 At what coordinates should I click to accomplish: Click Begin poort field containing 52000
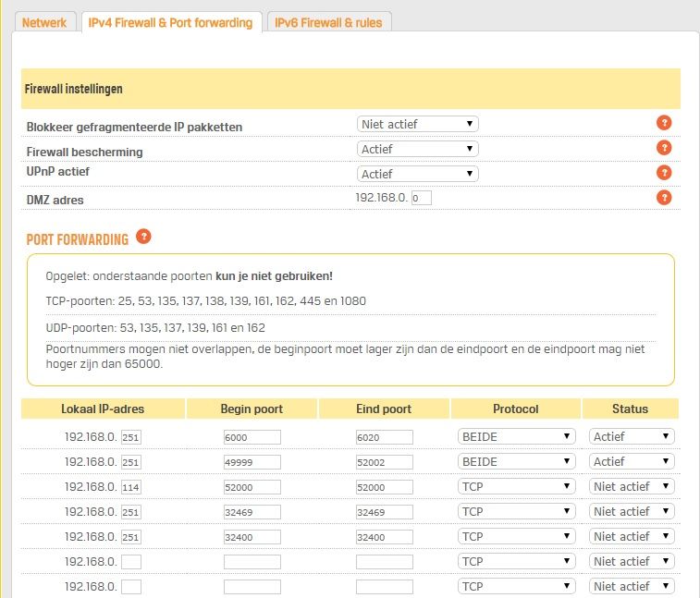[x=252, y=487]
